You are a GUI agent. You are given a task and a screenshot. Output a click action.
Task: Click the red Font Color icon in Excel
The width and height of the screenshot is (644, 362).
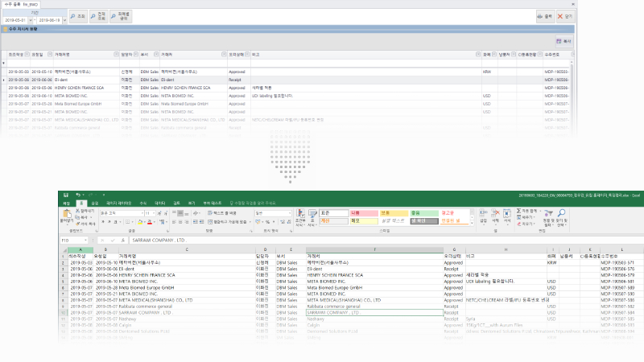[x=150, y=222]
